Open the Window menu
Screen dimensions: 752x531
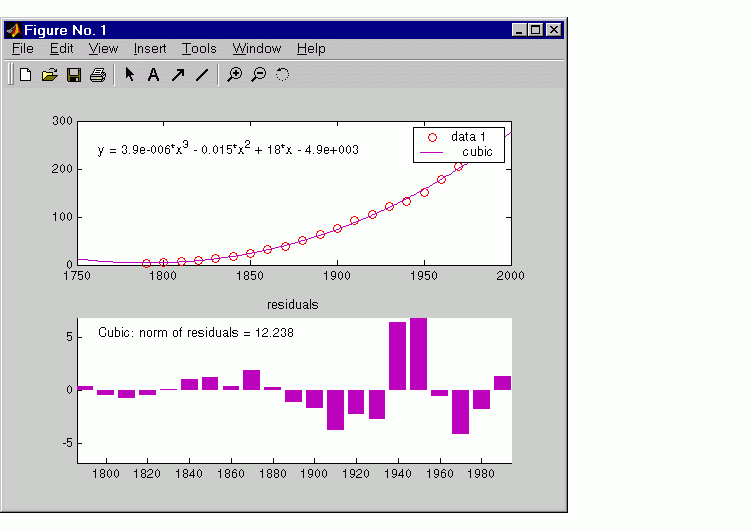[x=257, y=48]
